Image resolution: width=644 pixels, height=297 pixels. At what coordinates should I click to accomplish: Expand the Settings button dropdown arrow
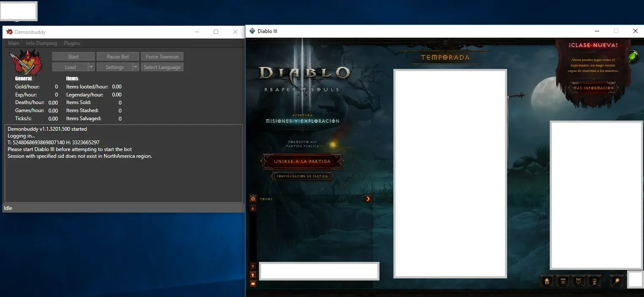click(136, 67)
